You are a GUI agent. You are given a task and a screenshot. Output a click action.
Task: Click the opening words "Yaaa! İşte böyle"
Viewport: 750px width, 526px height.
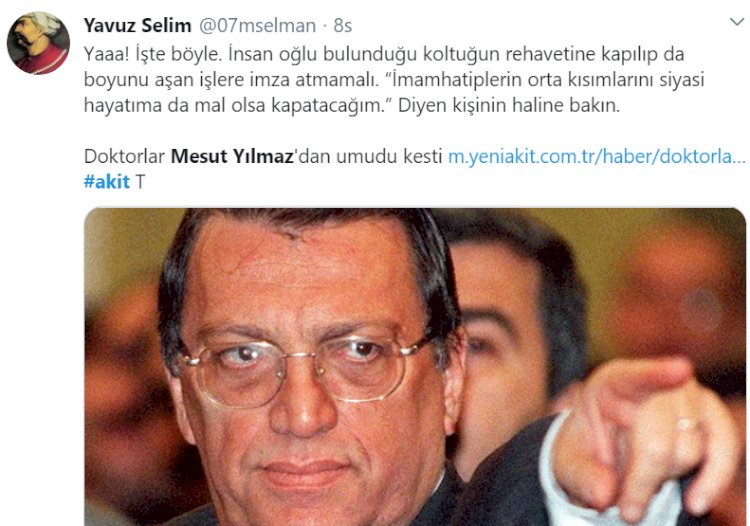click(x=152, y=54)
